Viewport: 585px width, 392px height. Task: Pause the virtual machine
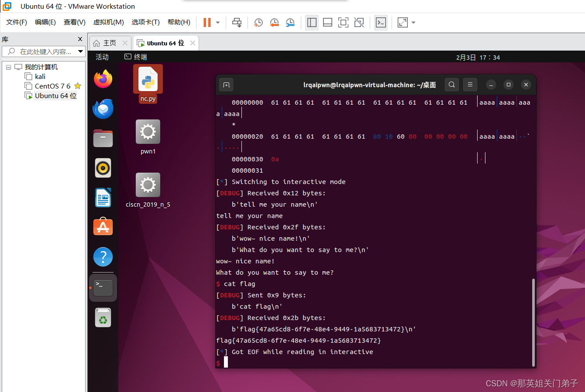coord(207,22)
